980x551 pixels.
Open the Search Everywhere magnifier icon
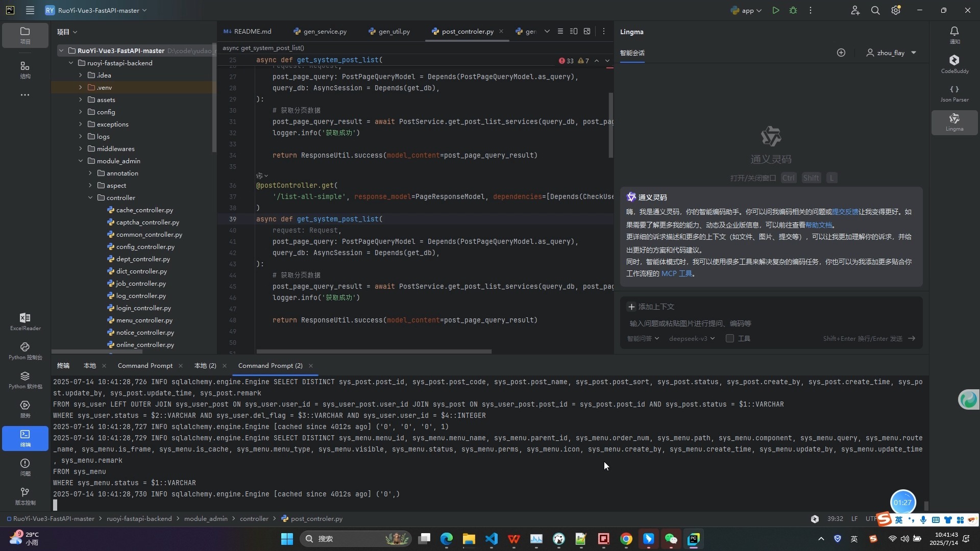tap(875, 10)
